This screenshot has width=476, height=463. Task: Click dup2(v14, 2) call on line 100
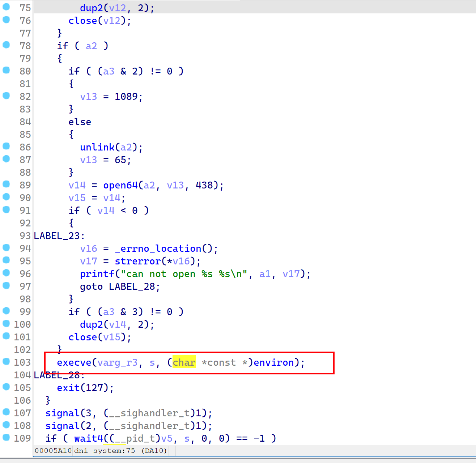(x=117, y=324)
